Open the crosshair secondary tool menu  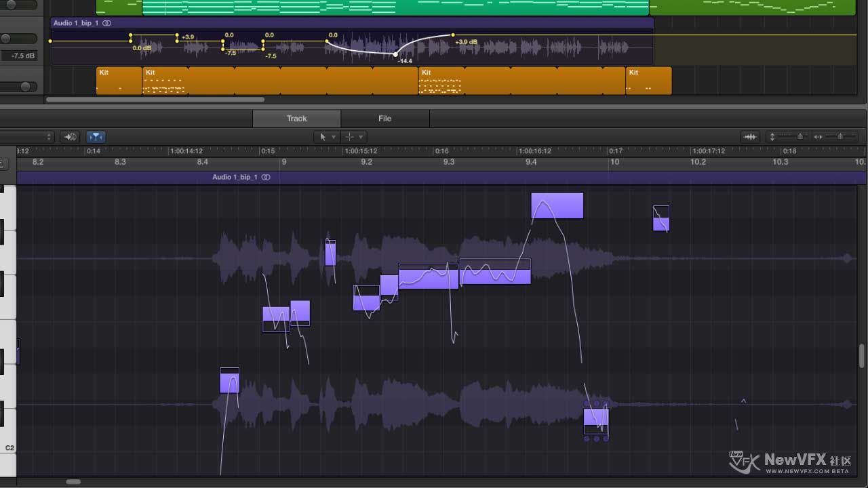point(353,137)
